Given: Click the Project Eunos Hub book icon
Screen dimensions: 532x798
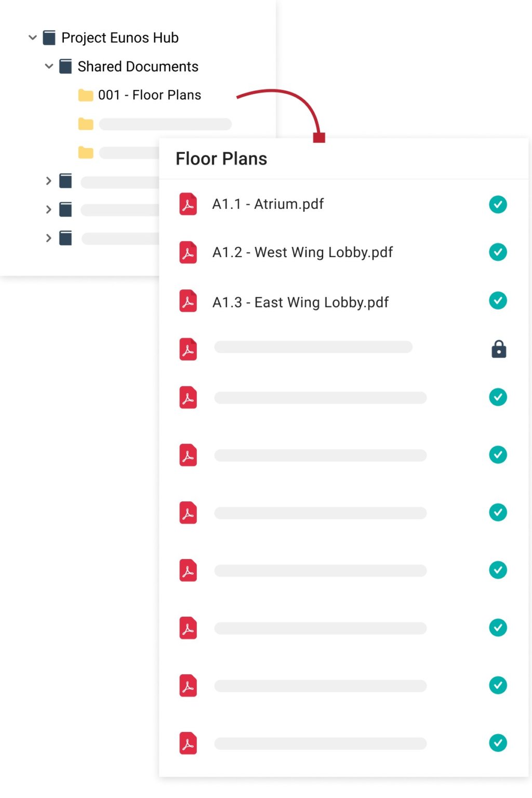Looking at the screenshot, I should [x=49, y=37].
